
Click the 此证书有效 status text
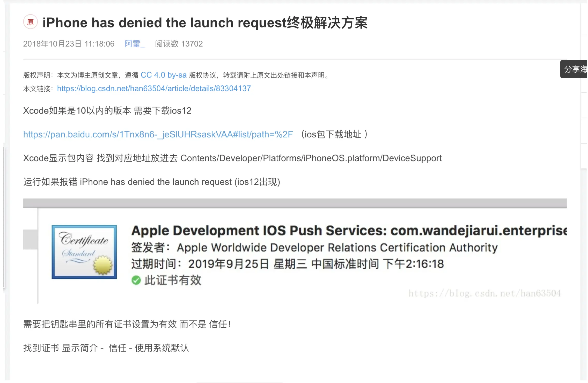pos(173,280)
